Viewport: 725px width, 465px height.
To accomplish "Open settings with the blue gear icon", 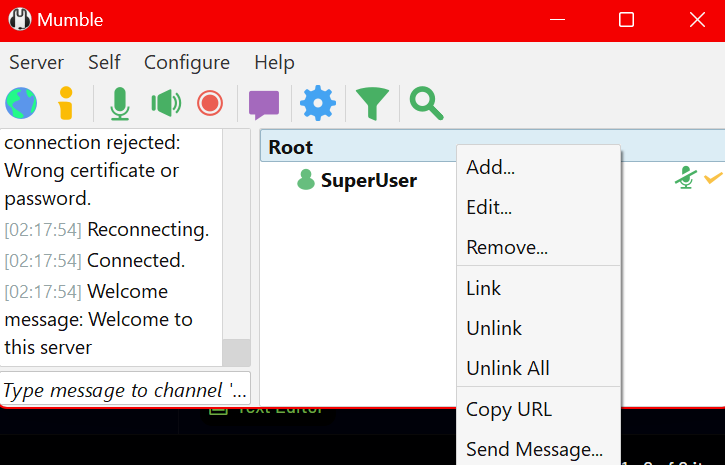I will point(318,103).
